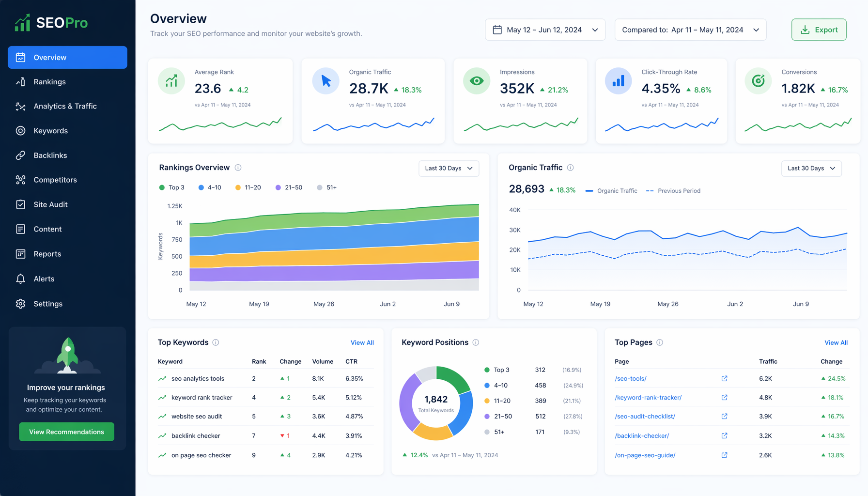Click the Top Pages info icon
Image resolution: width=868 pixels, height=496 pixels.
click(660, 342)
